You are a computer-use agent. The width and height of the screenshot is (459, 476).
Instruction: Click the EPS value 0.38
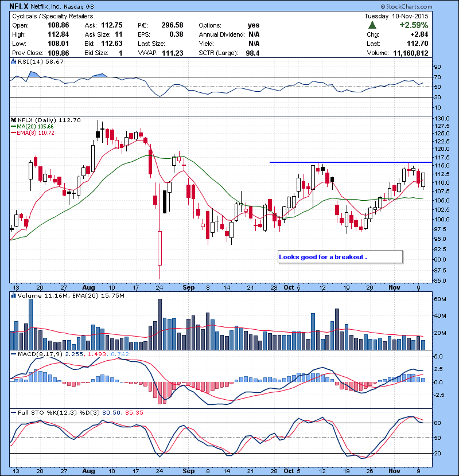(x=176, y=34)
